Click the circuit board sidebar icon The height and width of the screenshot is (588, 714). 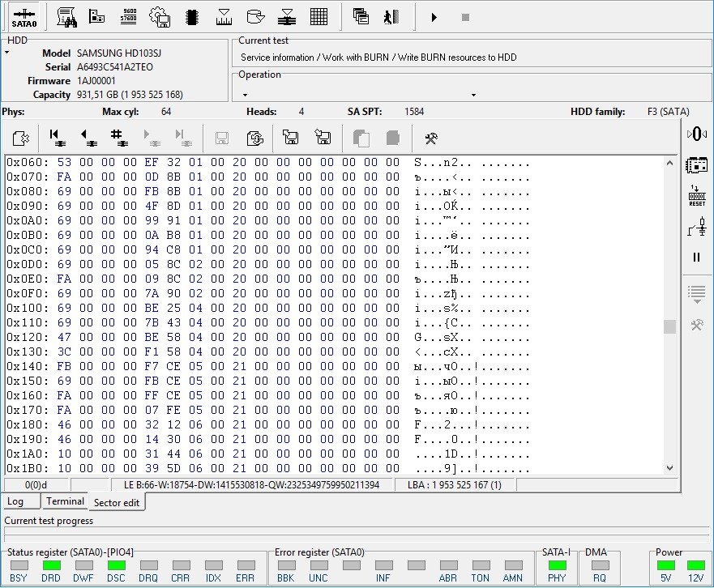coord(697,164)
